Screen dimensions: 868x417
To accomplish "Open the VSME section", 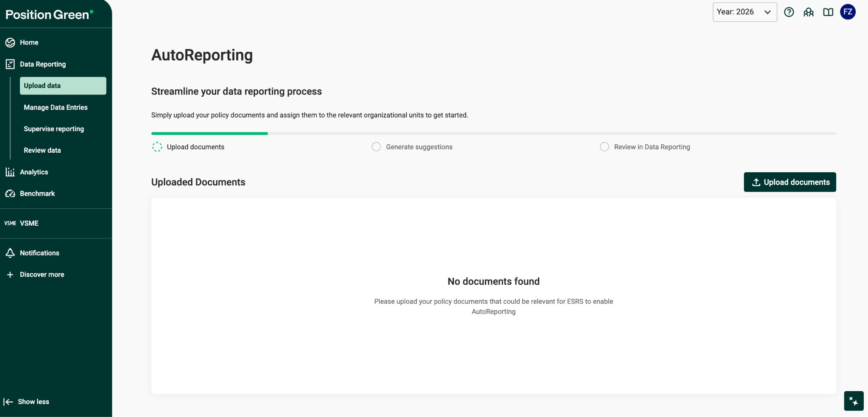I will tap(29, 223).
